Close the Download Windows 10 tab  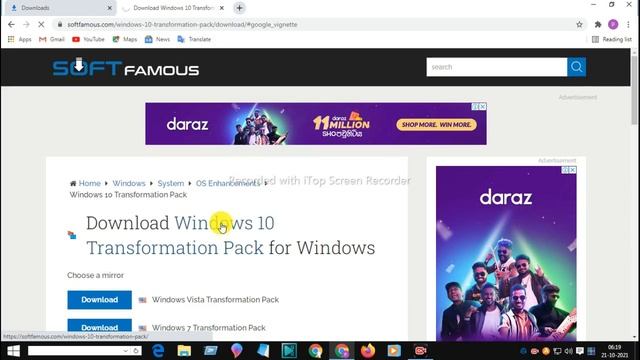pyautogui.click(x=222, y=8)
